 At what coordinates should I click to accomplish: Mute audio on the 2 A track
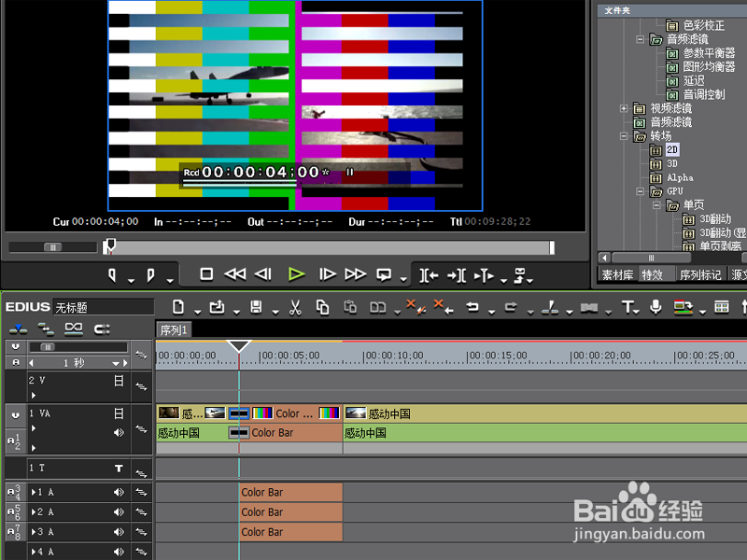click(119, 511)
